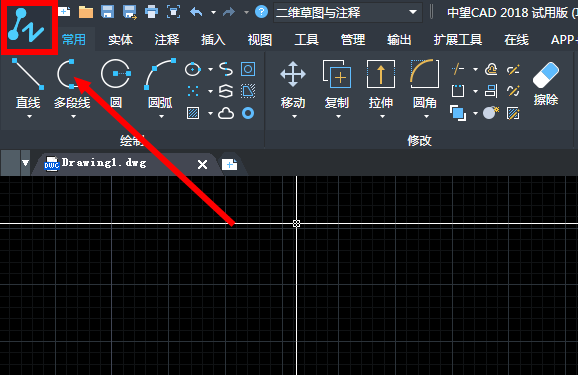578x375 pixels.
Task: Click the square bracket with blue dots icon
Action: point(458,91)
